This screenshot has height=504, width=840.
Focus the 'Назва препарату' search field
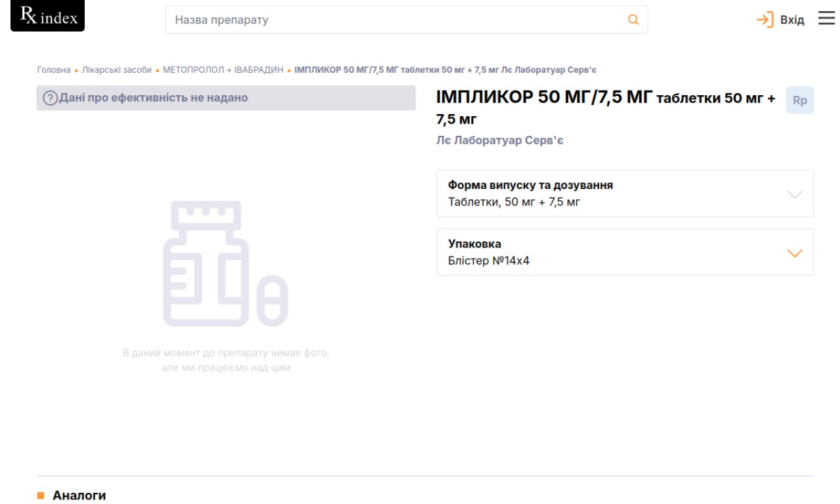tap(406, 20)
